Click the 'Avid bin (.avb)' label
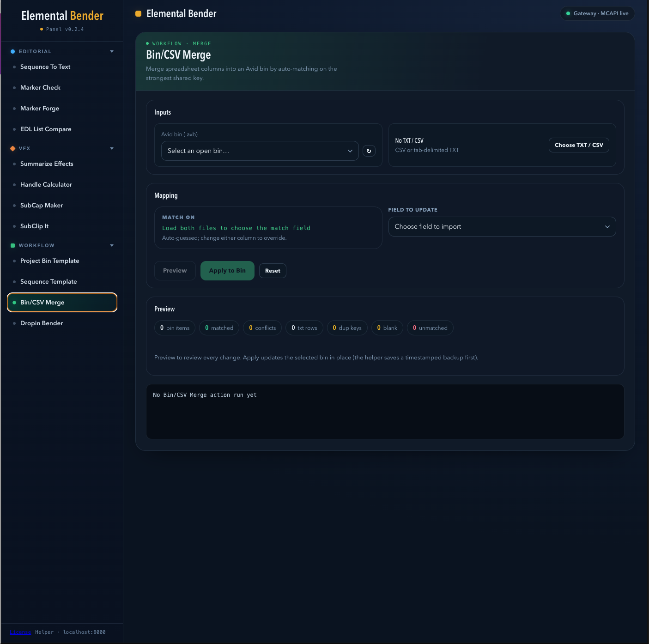The height and width of the screenshot is (644, 649). tap(179, 134)
